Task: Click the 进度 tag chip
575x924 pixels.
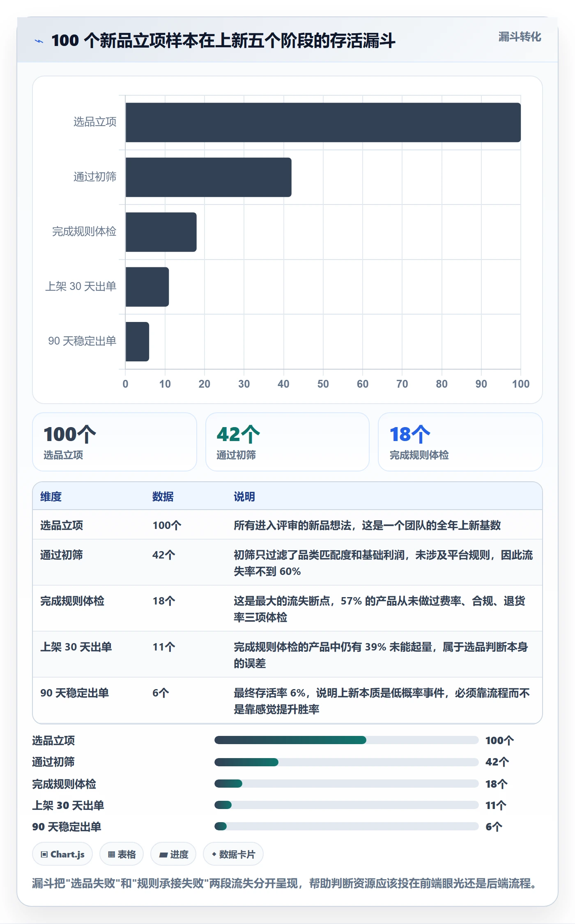Action: pos(173,854)
